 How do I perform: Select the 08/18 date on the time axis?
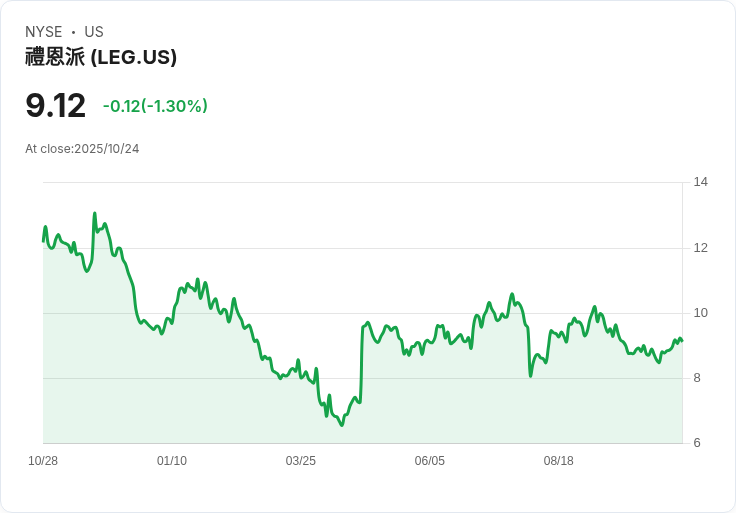click(558, 461)
